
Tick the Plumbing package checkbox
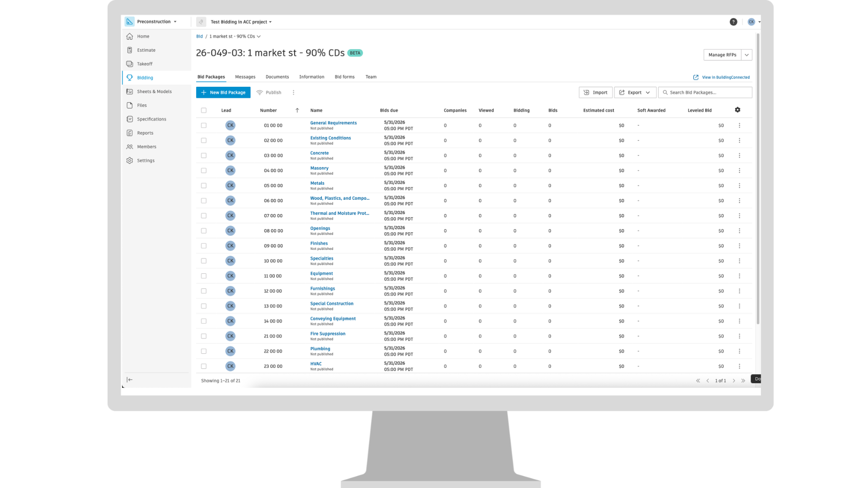(204, 351)
